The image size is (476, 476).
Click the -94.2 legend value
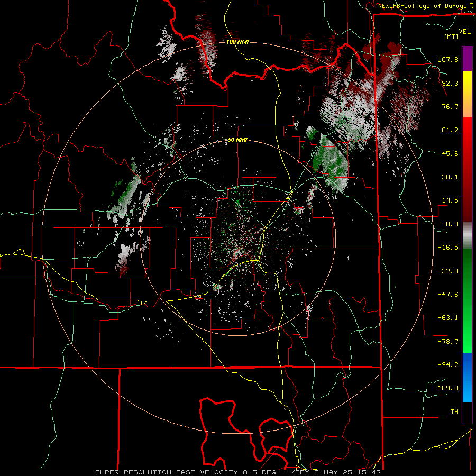click(x=448, y=365)
